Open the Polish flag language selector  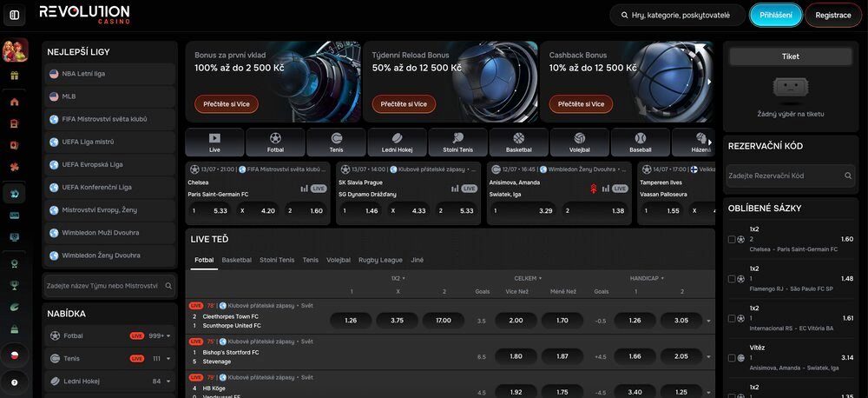15,355
